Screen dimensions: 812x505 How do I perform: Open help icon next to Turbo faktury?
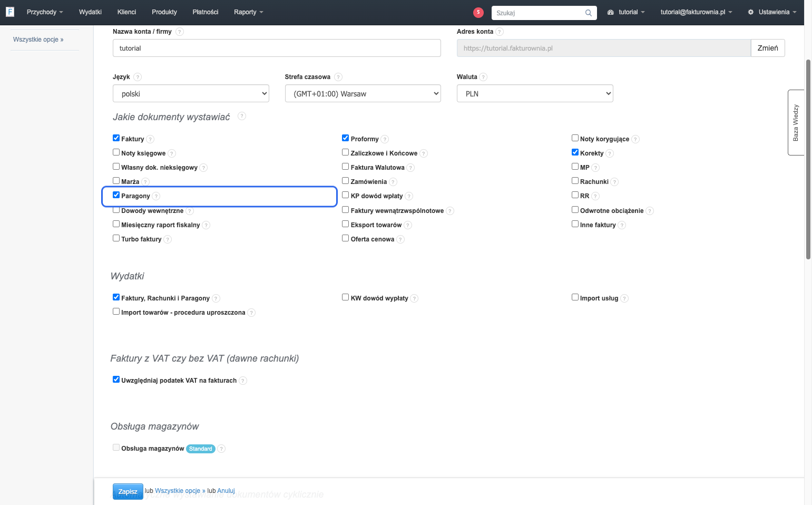168,239
